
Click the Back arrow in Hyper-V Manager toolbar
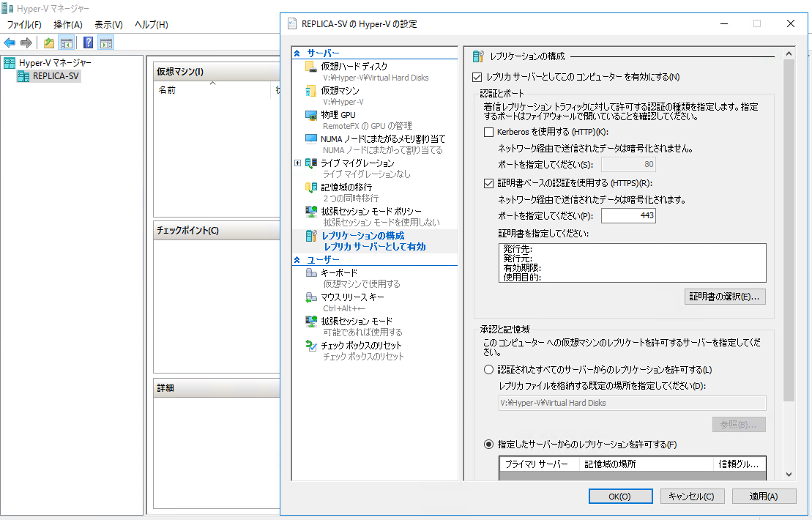tap(10, 43)
